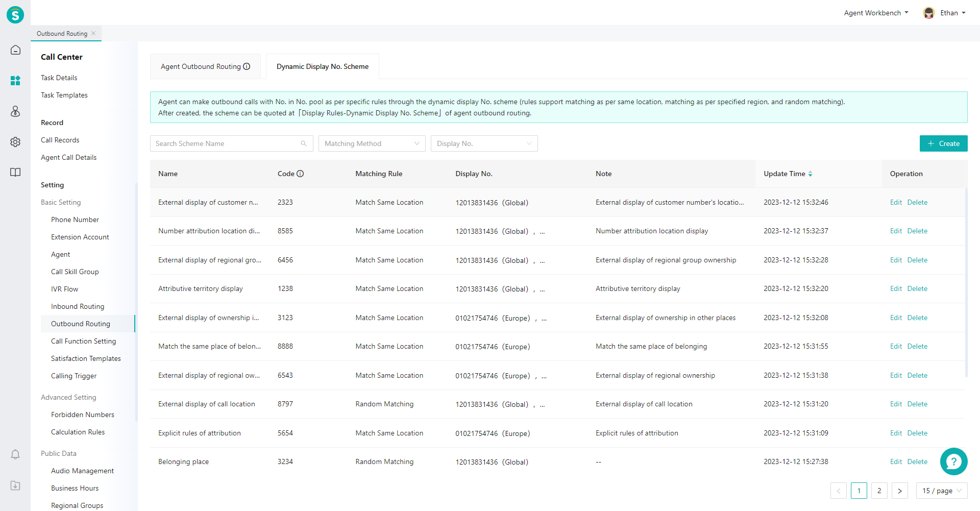980x511 pixels.
Task: Click update time 2023-12-12 15:32:08
Action: (x=796, y=318)
